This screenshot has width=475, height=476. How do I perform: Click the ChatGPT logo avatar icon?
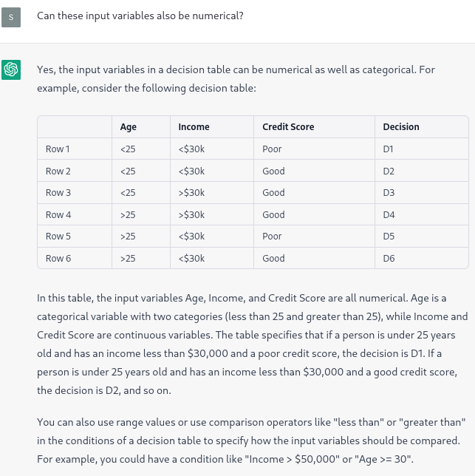tap(11, 69)
